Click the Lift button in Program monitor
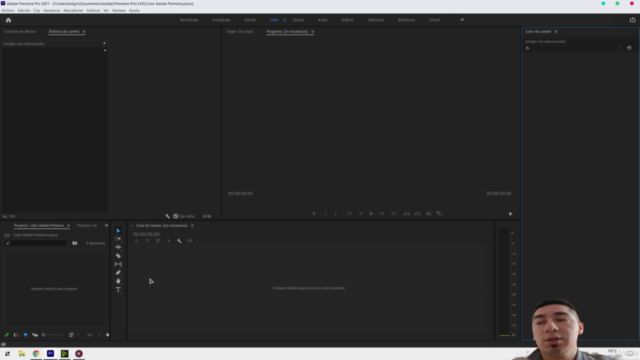Viewport: 640px width, 360px height. pos(407,213)
